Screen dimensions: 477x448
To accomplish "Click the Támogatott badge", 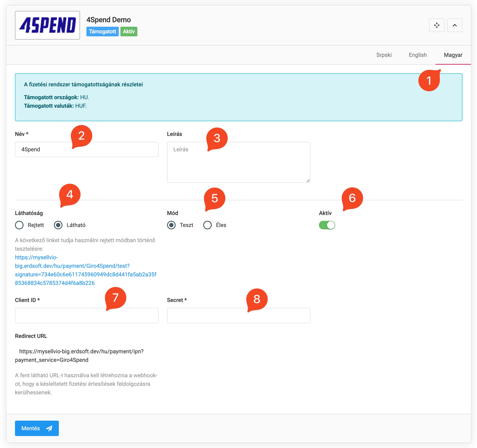I will point(102,31).
